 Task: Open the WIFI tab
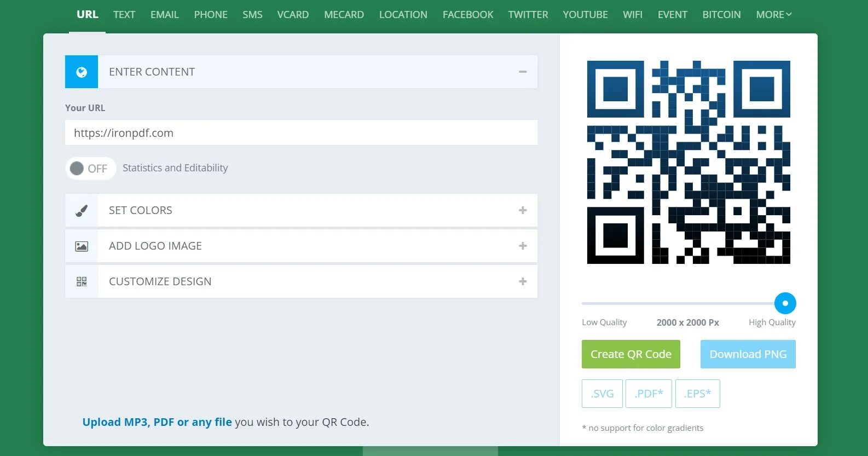[x=633, y=15]
